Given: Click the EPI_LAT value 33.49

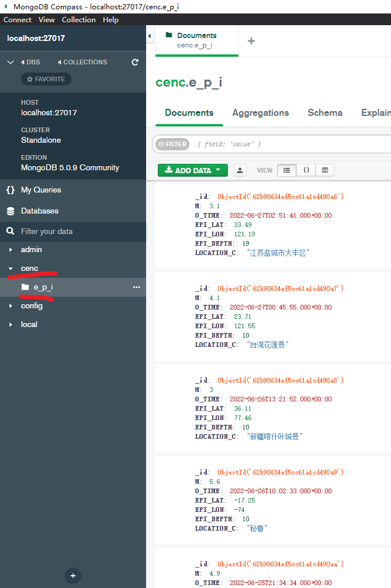Looking at the screenshot, I should click(243, 225).
